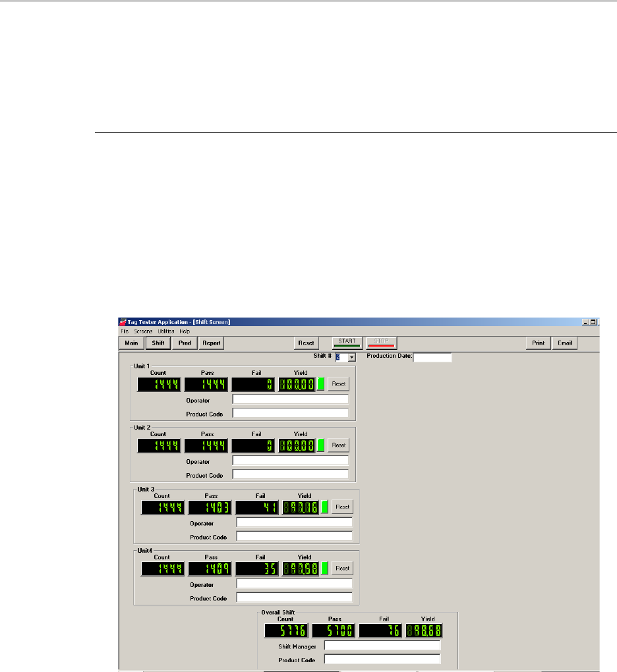This screenshot has width=617, height=672.
Task: Click the STOP button
Action: pos(381,343)
